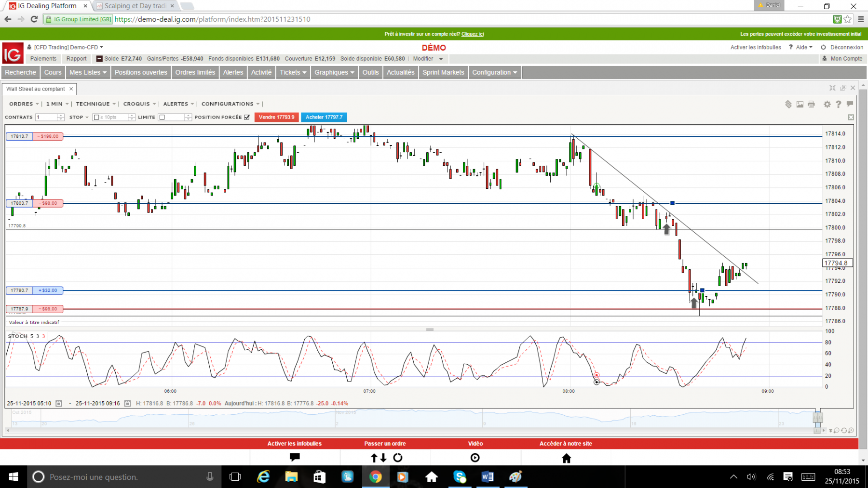Click the chart help question mark
The width and height of the screenshot is (868, 488).
tap(839, 104)
